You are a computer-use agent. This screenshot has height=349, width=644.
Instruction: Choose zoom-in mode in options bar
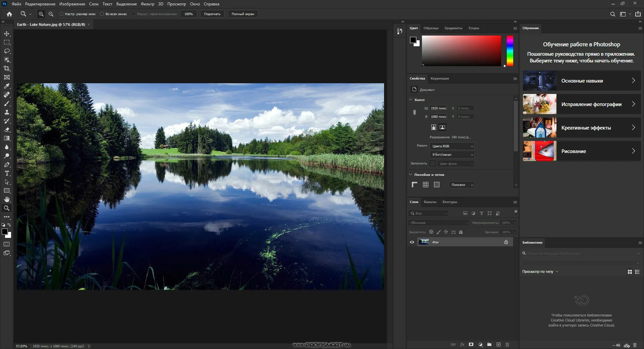pyautogui.click(x=41, y=14)
